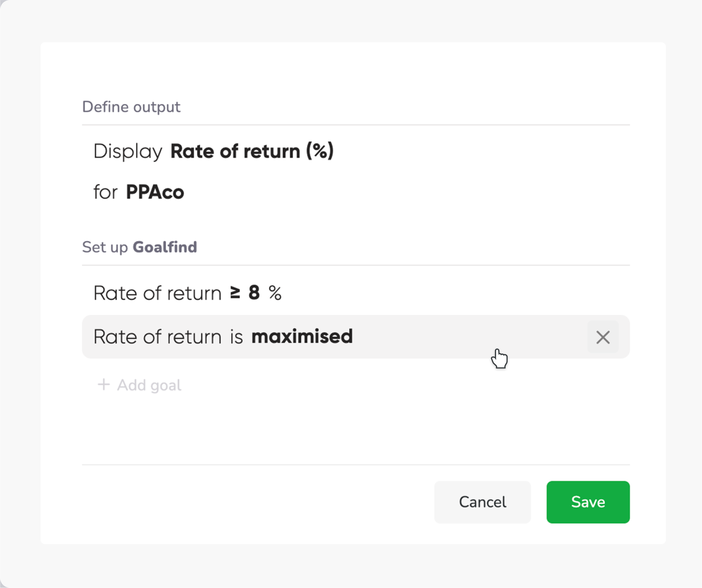Open the PPAco entity selector

(155, 192)
